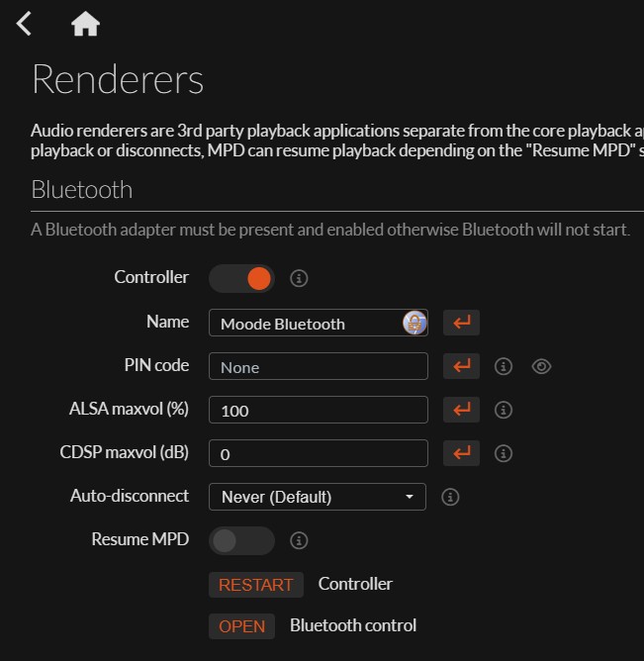Go back using the left chevron
This screenshot has width=644, height=661.
[x=25, y=24]
